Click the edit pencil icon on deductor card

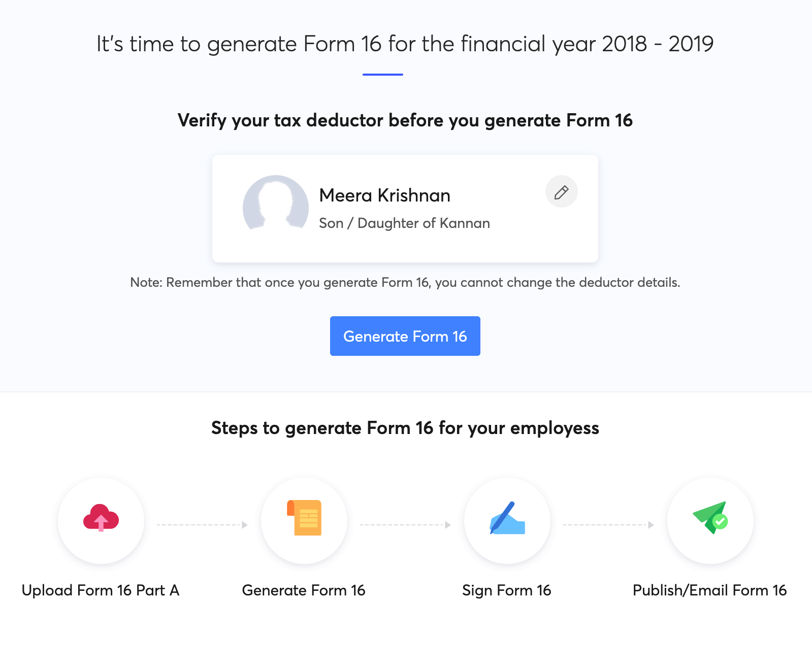coord(561,192)
